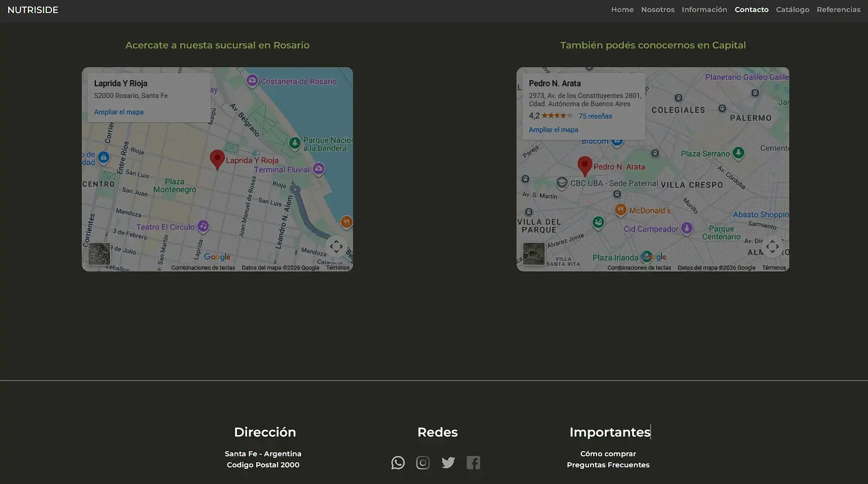Viewport: 868px width, 484px height.
Task: Click the 'Dirección' footer heading
Action: [265, 432]
